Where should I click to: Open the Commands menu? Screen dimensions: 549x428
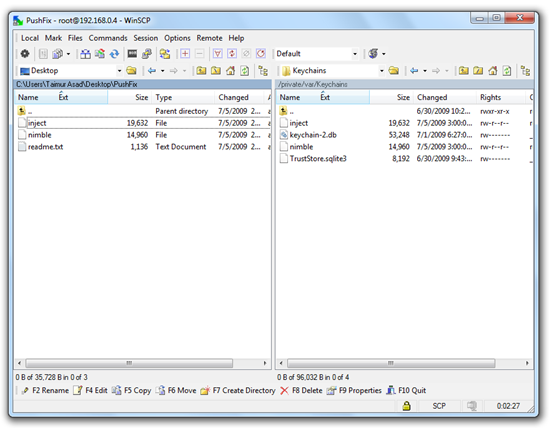(x=108, y=38)
